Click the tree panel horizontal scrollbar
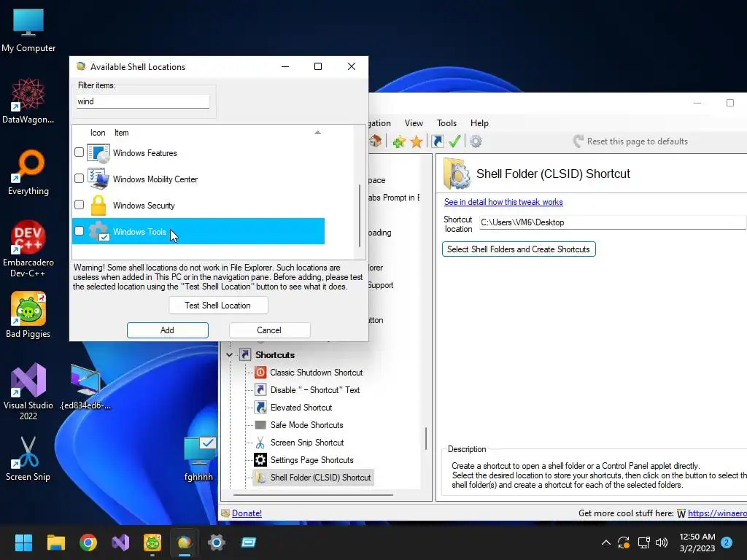Viewport: 747px width, 560px height. click(312, 494)
